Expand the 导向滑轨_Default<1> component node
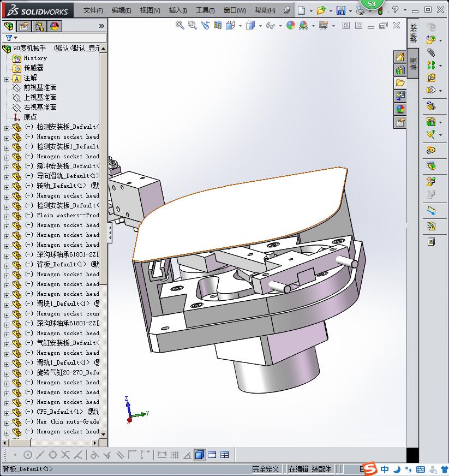This screenshot has width=449, height=476. click(x=7, y=177)
